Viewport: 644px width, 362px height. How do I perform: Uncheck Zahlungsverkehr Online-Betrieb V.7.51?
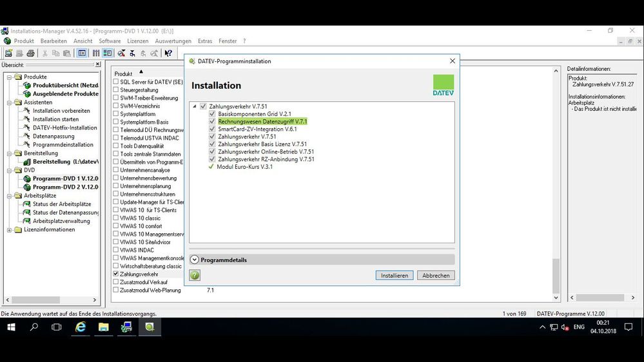coord(212,151)
